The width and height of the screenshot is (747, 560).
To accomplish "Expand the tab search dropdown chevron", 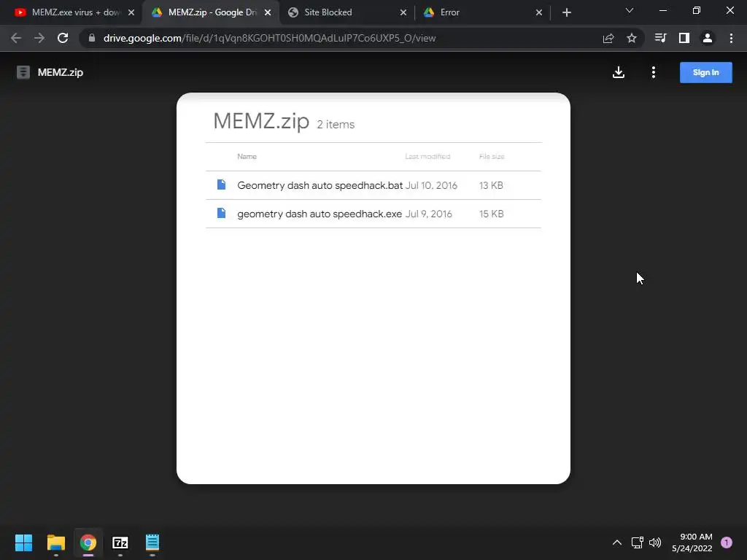I will tap(630, 10).
